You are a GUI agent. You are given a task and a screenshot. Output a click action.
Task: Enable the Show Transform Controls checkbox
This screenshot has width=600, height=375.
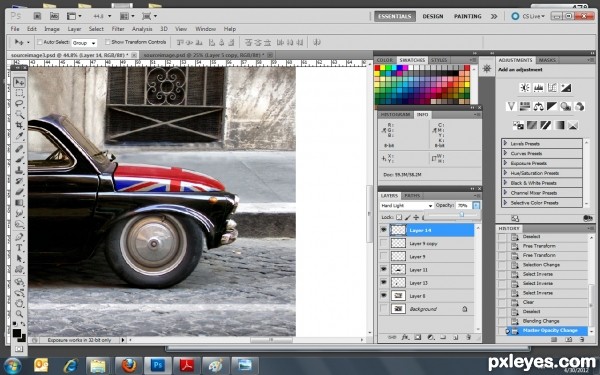pos(108,42)
